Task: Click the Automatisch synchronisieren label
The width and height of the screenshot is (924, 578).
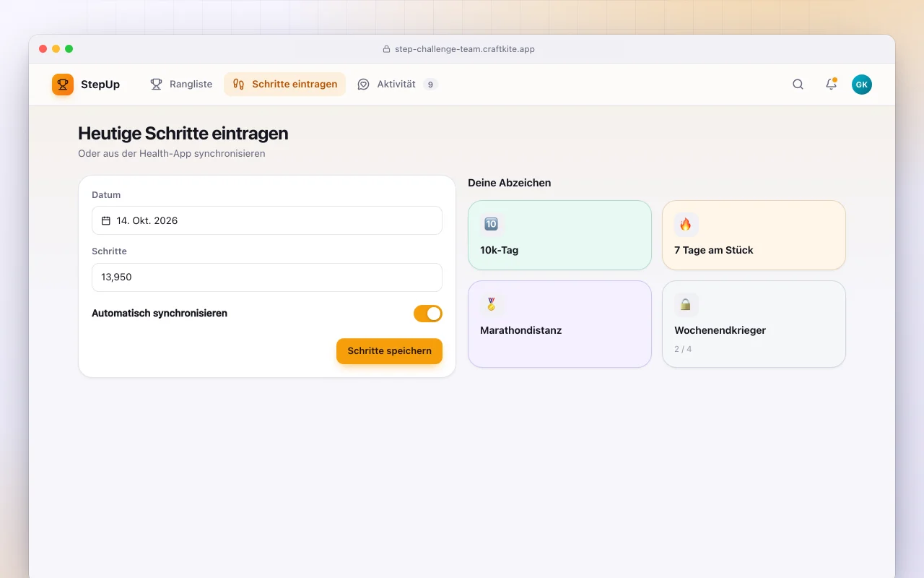Action: pos(160,314)
